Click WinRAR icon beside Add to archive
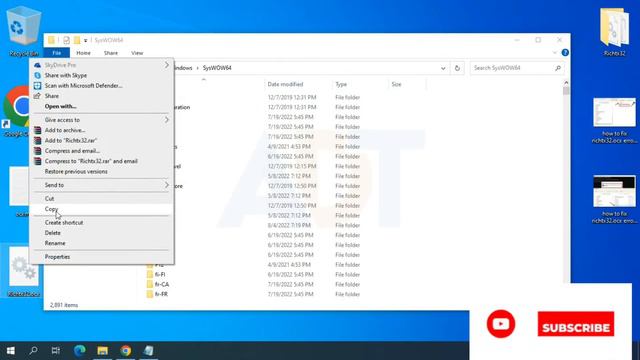 click(38, 130)
